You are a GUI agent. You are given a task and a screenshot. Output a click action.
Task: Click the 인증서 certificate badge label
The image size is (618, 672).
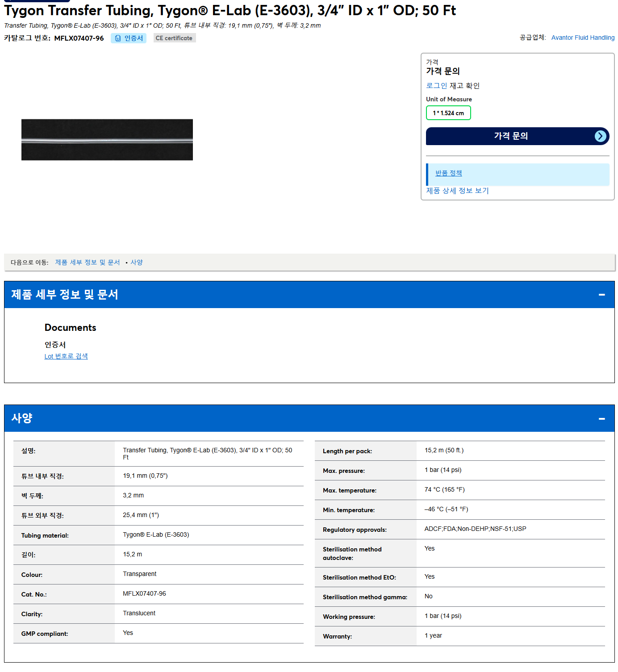tap(134, 38)
